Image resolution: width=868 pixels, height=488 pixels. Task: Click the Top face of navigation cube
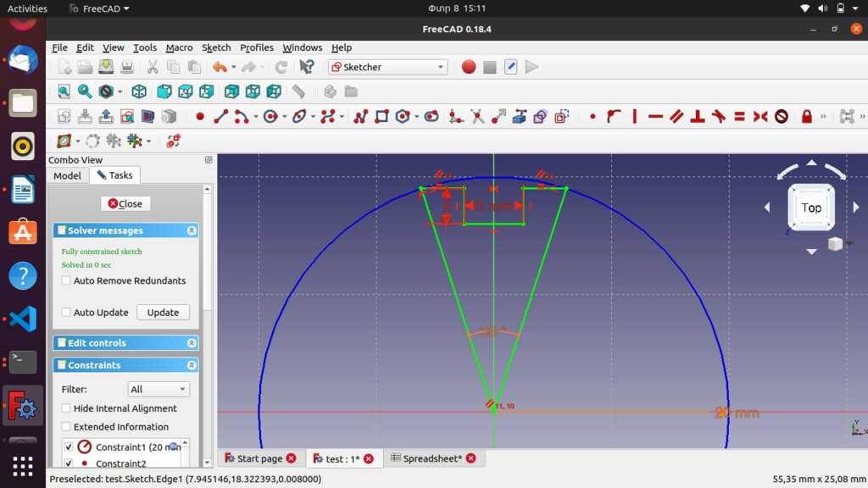click(x=811, y=208)
